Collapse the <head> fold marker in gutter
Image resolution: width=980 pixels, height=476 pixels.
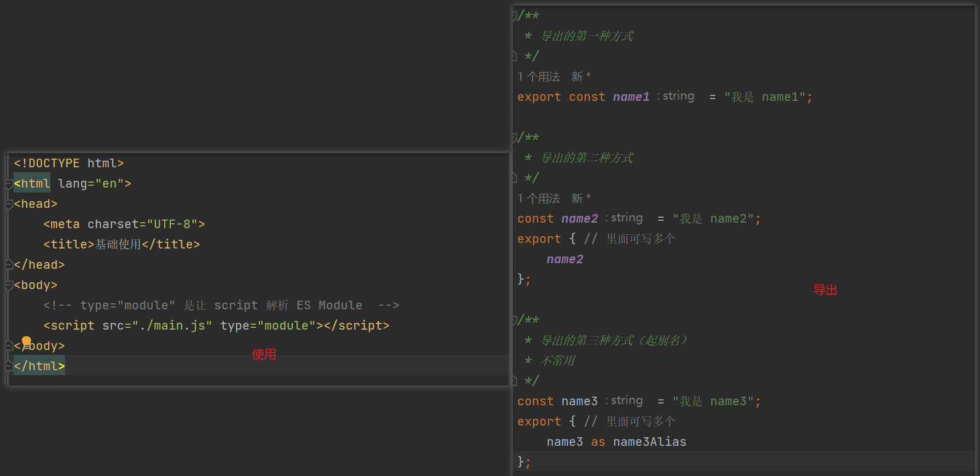[x=9, y=204]
